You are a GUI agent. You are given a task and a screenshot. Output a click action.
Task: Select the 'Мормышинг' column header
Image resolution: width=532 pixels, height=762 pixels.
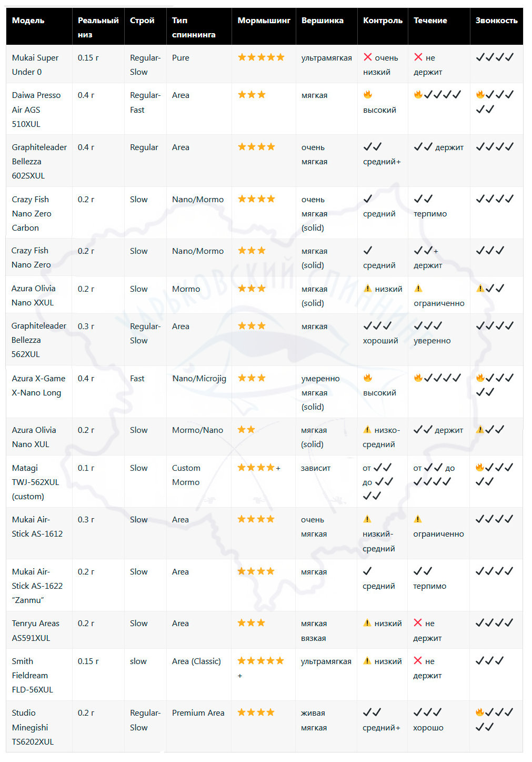point(264,21)
